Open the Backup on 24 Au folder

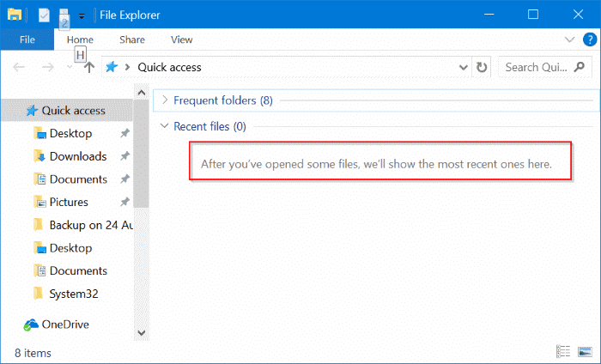coord(91,225)
